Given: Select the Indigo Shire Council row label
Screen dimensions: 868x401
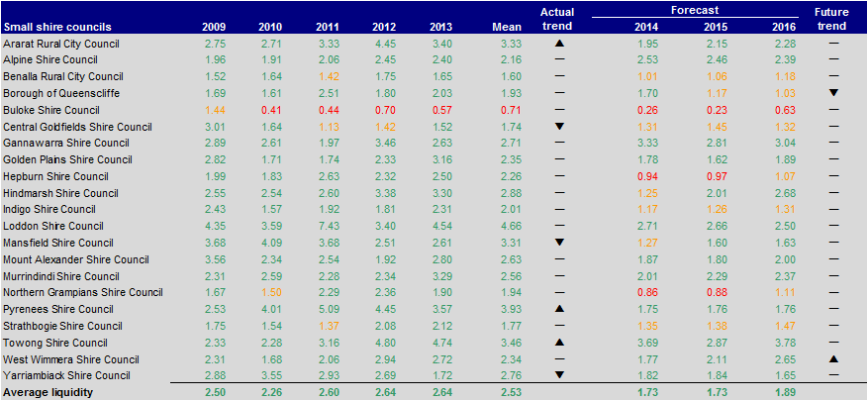Looking at the screenshot, I should point(49,209).
